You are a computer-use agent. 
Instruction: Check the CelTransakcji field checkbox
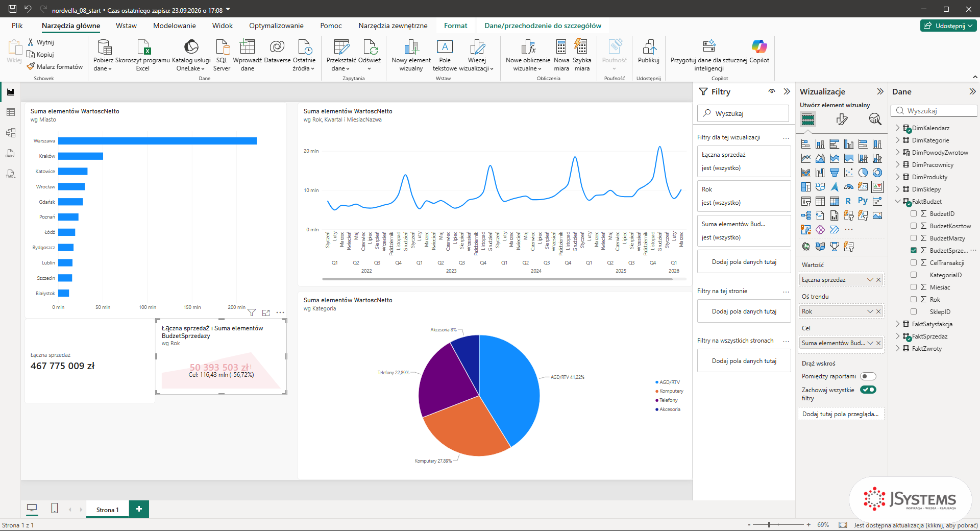[914, 262]
